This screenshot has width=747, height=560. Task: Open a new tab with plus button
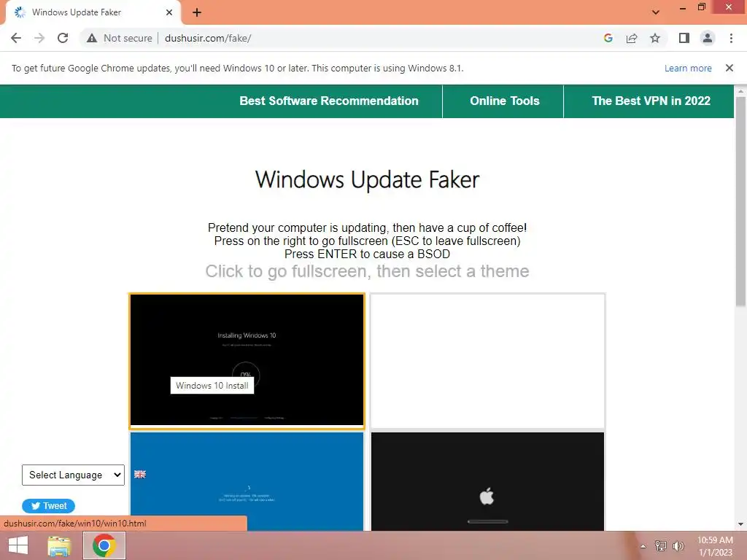(197, 12)
